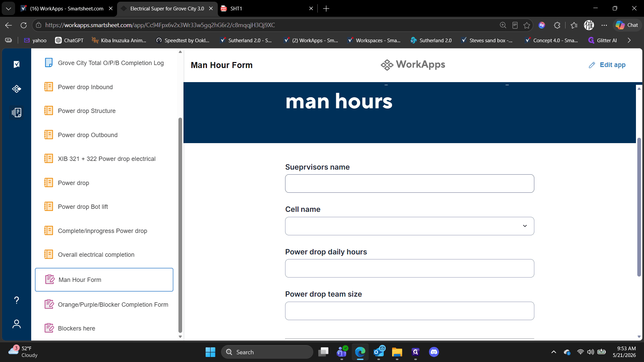This screenshot has height=362, width=644.
Task: Show more bookmarks with the overflow chevron
Action: tap(629, 40)
